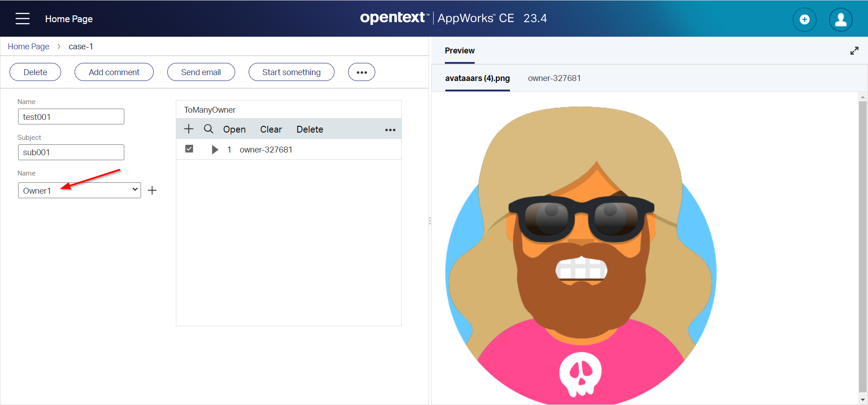868x405 pixels.
Task: Open the hamburger navigation menu
Action: (x=22, y=19)
